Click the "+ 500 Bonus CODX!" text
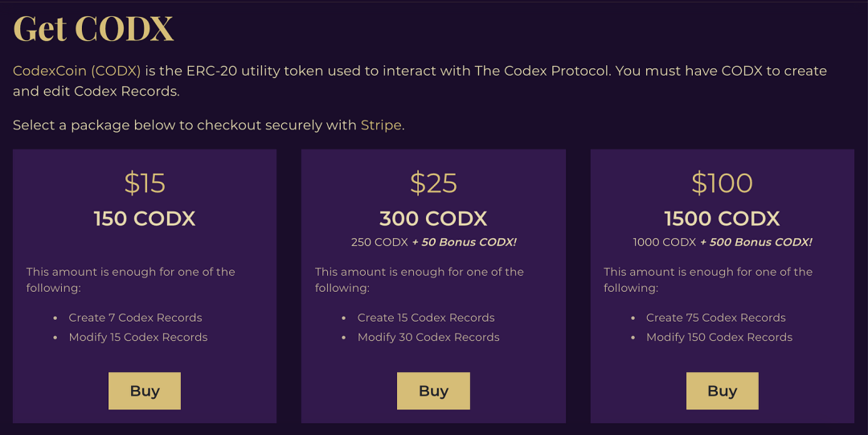The image size is (868, 435). pos(755,242)
